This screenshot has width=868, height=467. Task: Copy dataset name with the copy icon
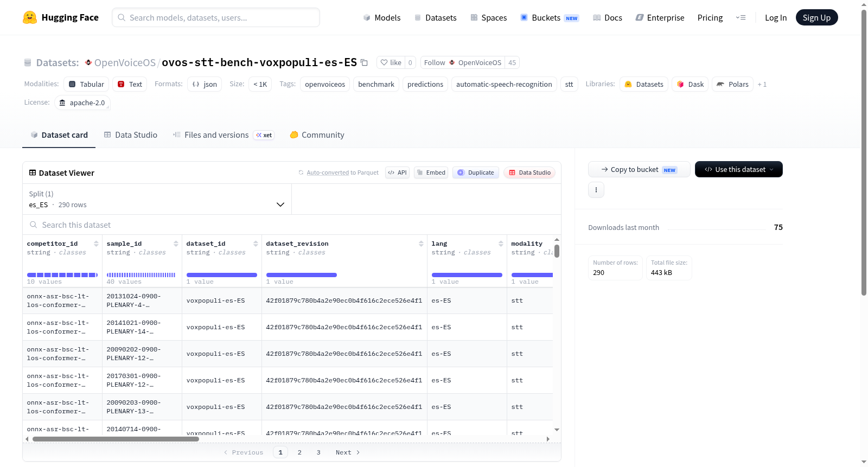point(365,62)
